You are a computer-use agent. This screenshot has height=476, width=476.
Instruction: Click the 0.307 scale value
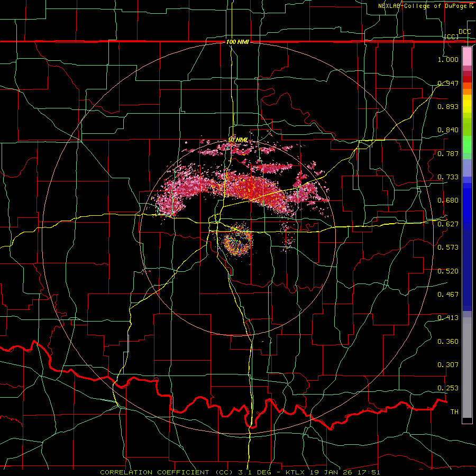(x=448, y=364)
